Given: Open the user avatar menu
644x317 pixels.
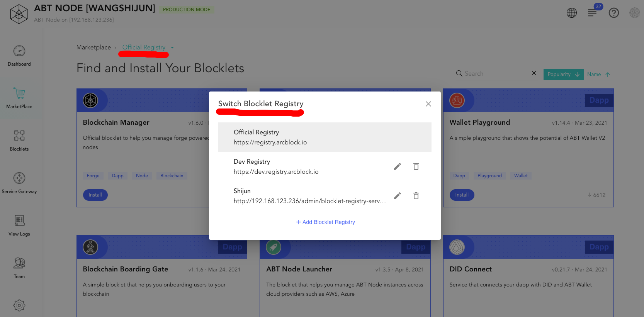Looking at the screenshot, I should (634, 13).
